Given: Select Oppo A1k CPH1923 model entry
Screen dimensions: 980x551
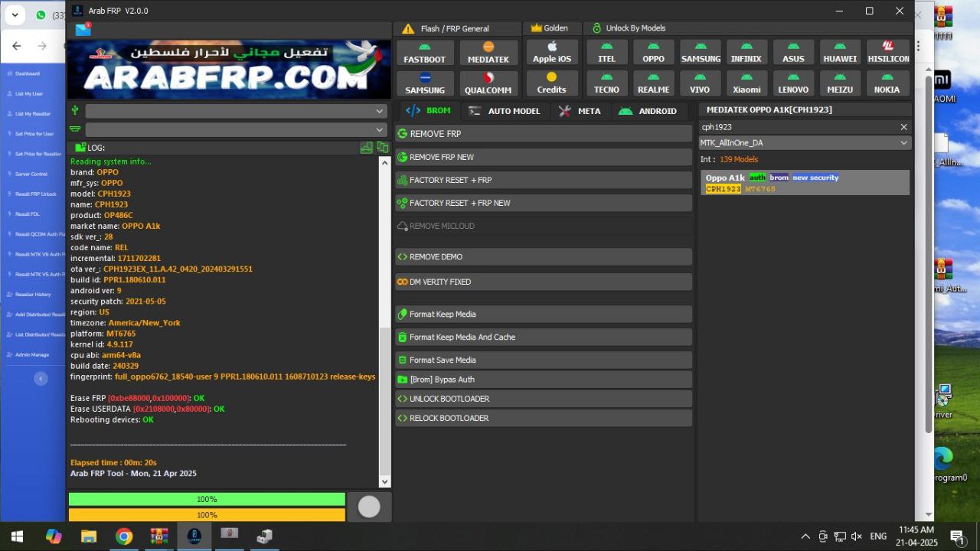Looking at the screenshot, I should pos(805,183).
